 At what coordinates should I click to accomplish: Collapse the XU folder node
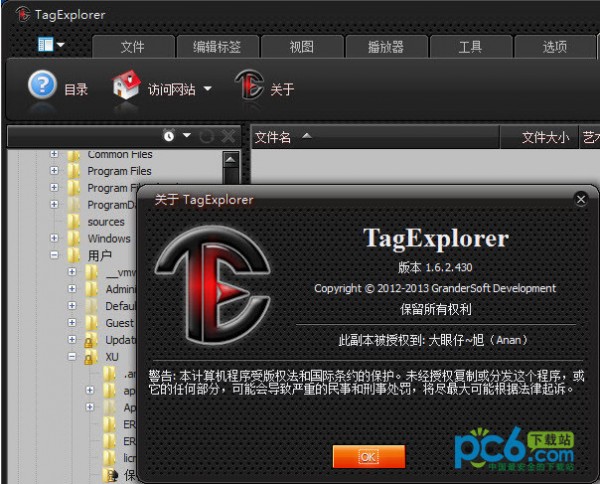tap(72, 356)
